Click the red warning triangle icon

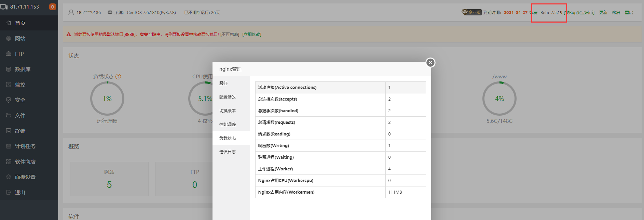point(69,34)
